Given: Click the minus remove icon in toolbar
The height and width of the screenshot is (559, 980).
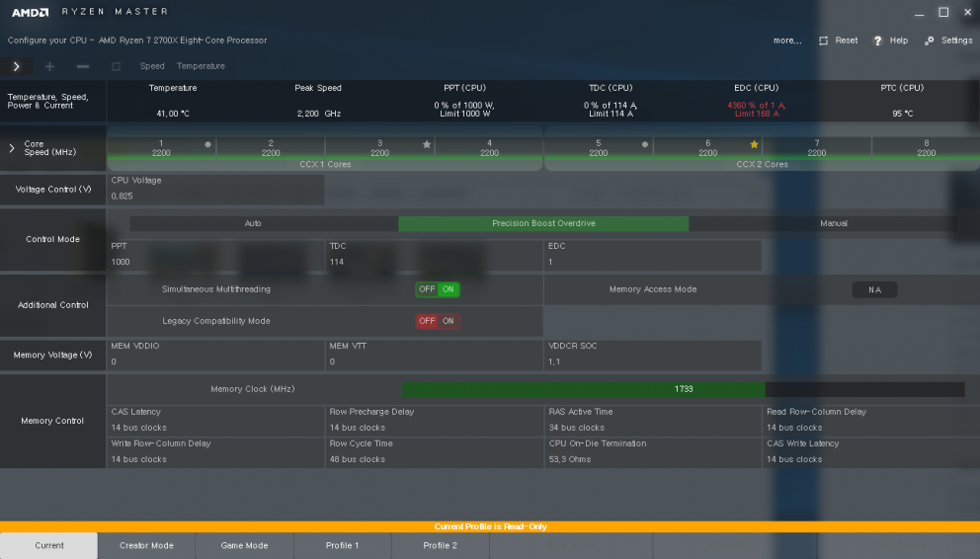Looking at the screenshot, I should pyautogui.click(x=83, y=66).
